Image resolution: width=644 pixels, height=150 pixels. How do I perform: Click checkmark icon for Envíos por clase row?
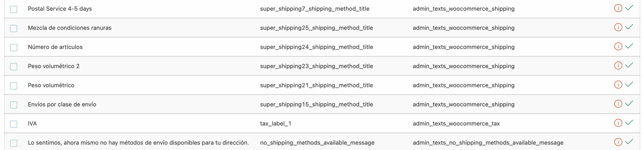coord(629,104)
